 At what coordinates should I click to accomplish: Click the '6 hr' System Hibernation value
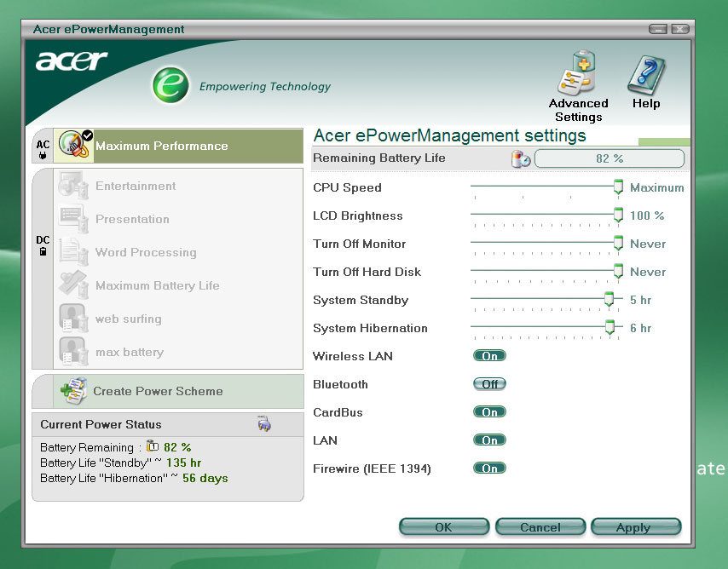pos(640,328)
